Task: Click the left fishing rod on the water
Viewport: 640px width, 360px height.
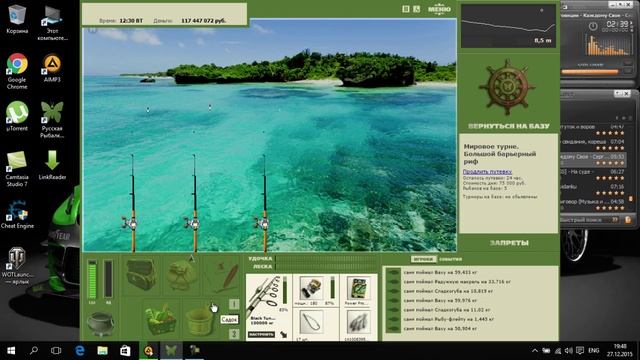Action: (x=132, y=203)
